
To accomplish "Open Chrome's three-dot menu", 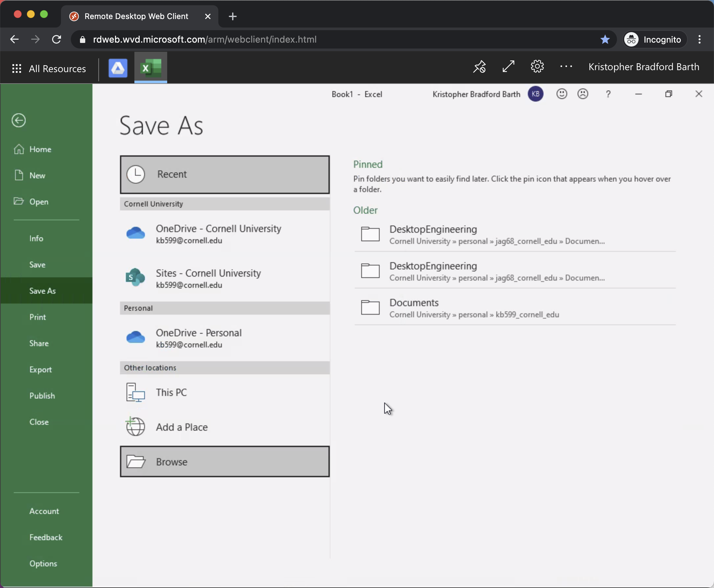I will pyautogui.click(x=700, y=39).
